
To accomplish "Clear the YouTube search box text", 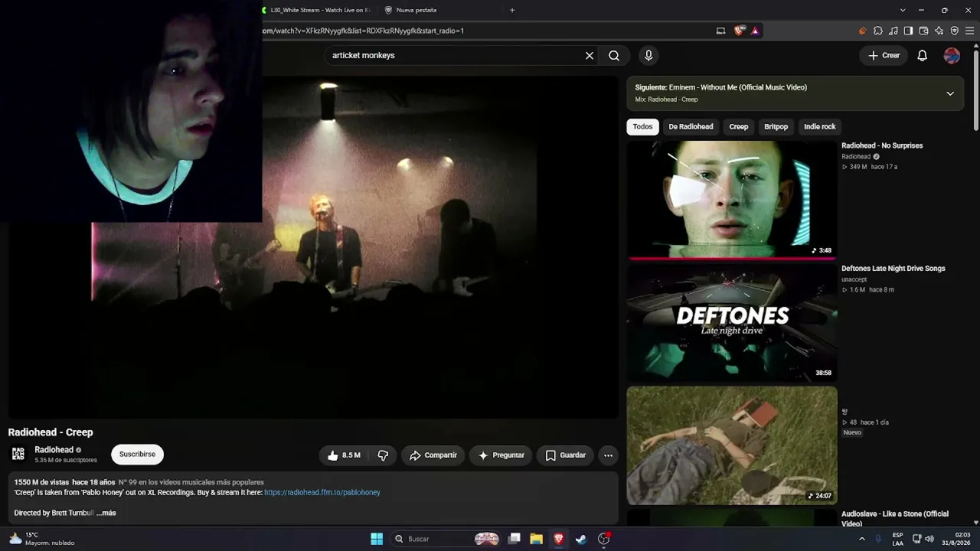I will coord(590,55).
